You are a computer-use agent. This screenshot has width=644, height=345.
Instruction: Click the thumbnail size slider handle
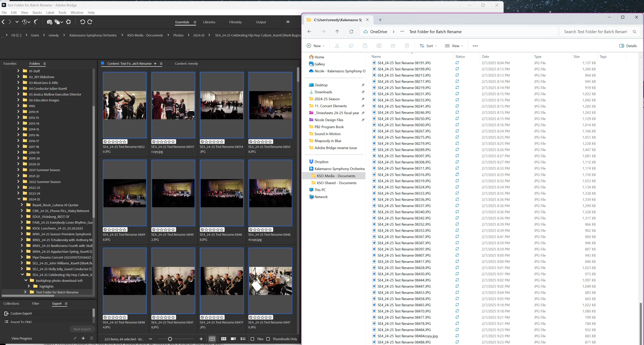click(170, 339)
